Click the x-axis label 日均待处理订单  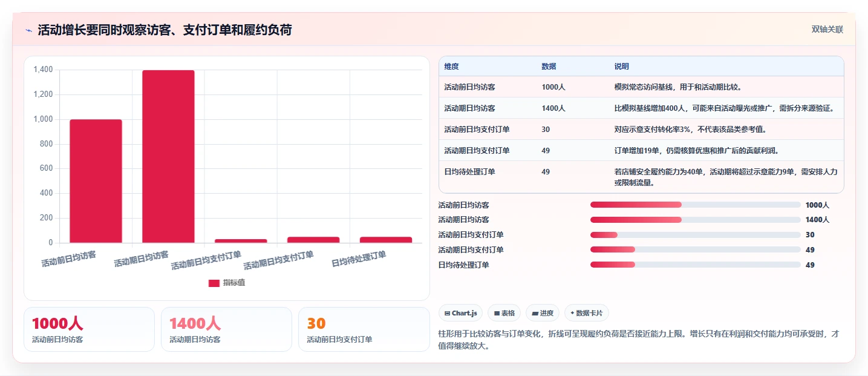click(x=359, y=260)
